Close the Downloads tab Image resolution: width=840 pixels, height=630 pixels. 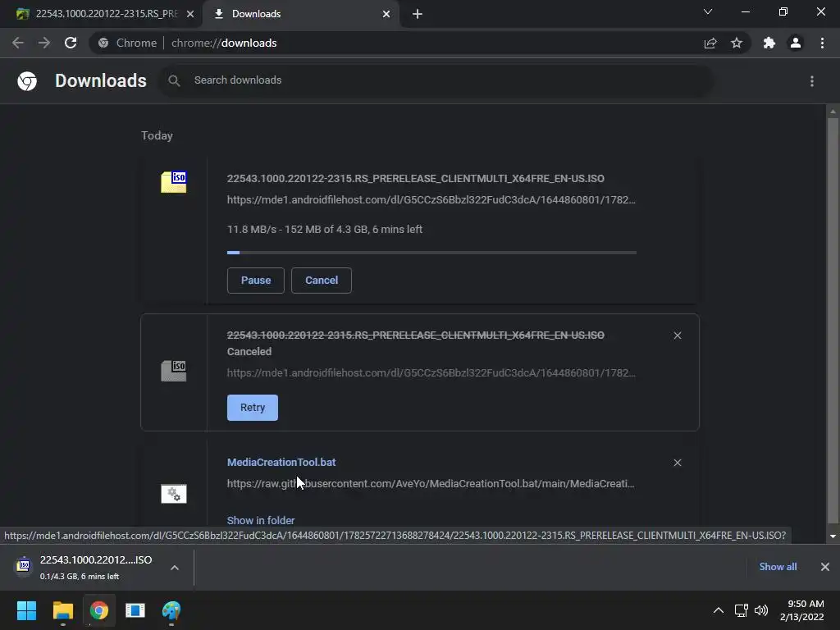[386, 14]
